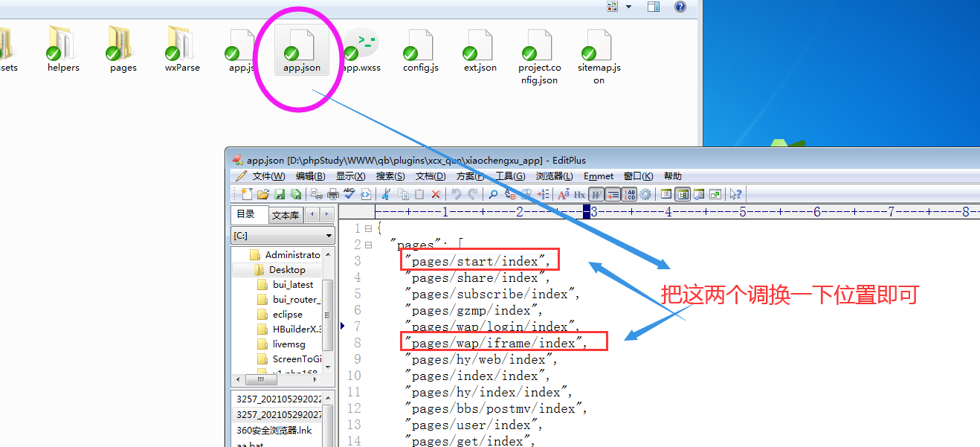This screenshot has height=447, width=980.
Task: Toggle the auto indent button
Action: pos(613,194)
